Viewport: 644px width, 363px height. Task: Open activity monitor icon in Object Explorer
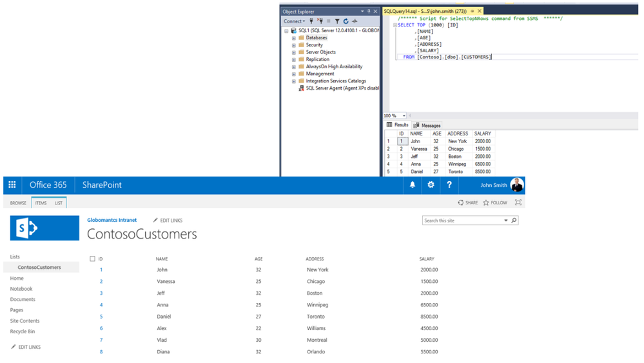click(x=355, y=21)
